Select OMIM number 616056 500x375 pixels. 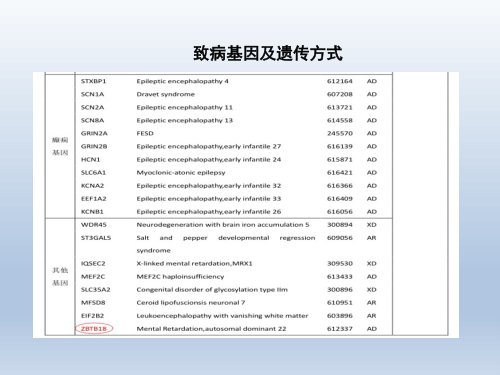point(339,212)
